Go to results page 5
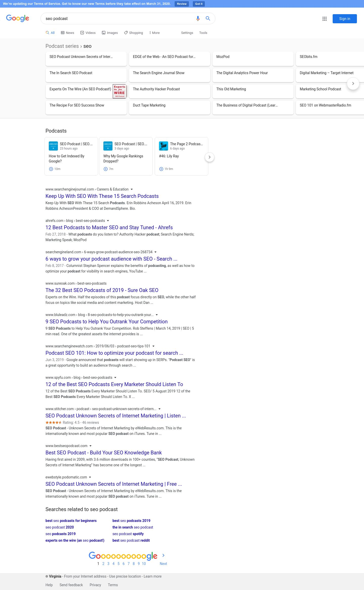 pyautogui.click(x=118, y=563)
